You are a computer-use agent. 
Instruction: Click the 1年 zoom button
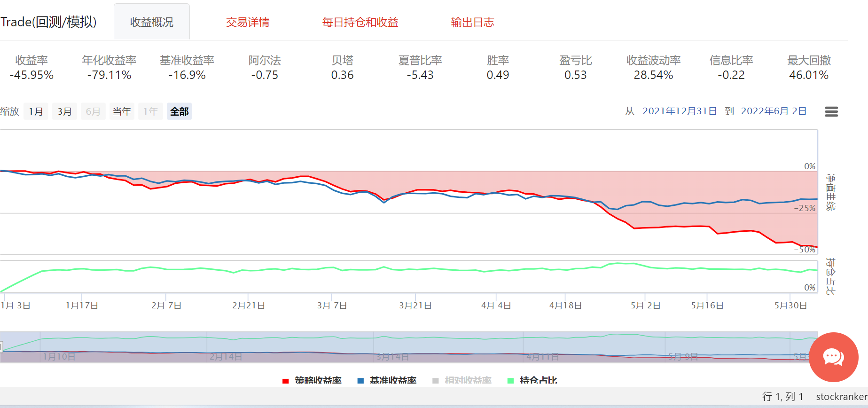[x=150, y=111]
